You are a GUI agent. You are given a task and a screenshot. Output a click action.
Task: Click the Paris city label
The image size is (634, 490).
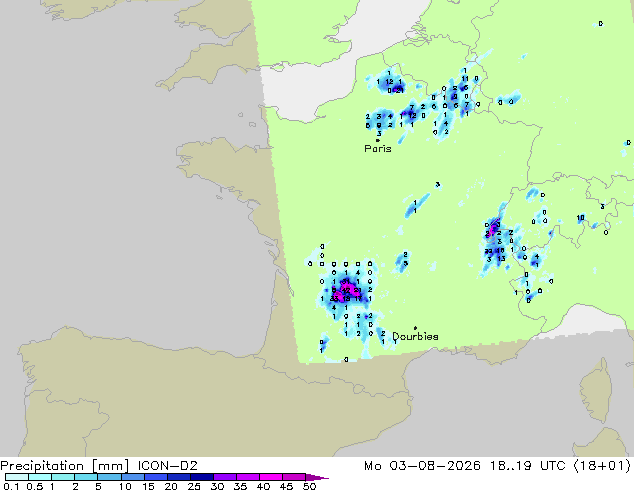point(378,149)
